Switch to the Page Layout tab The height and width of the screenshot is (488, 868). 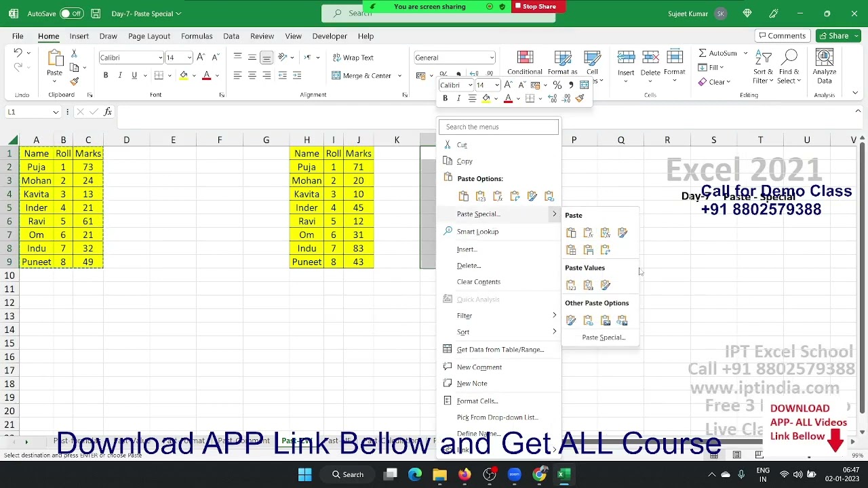[x=149, y=36]
